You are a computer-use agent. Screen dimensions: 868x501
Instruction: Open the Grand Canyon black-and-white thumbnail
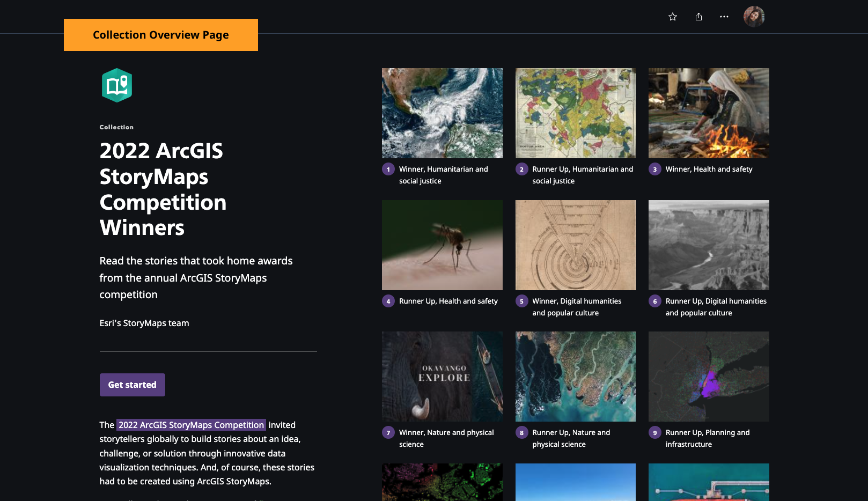(x=708, y=245)
